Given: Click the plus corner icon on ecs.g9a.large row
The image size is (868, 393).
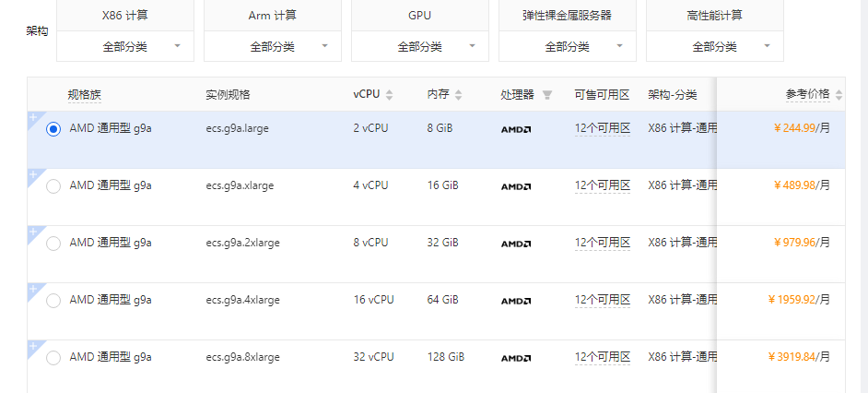Looking at the screenshot, I should click(x=32, y=117).
